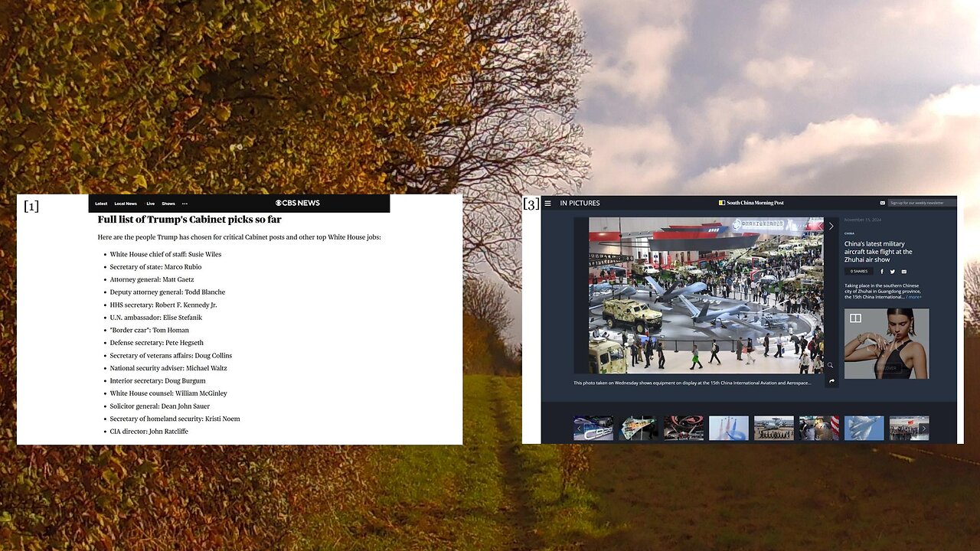Select the fighter jet in blue sky thumbnail
Image resolution: width=980 pixels, height=551 pixels.
pyautogui.click(x=864, y=428)
